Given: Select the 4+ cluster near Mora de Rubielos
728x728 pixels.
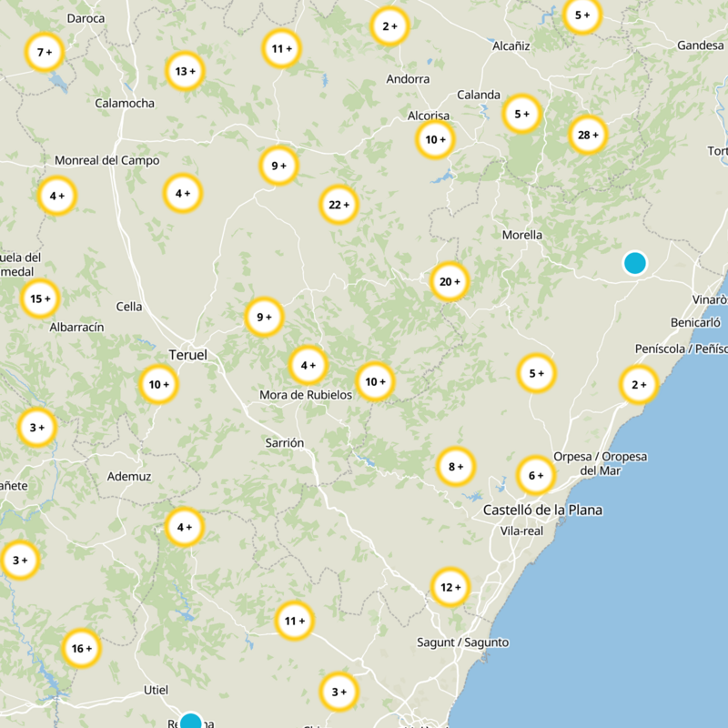Looking at the screenshot, I should click(307, 366).
